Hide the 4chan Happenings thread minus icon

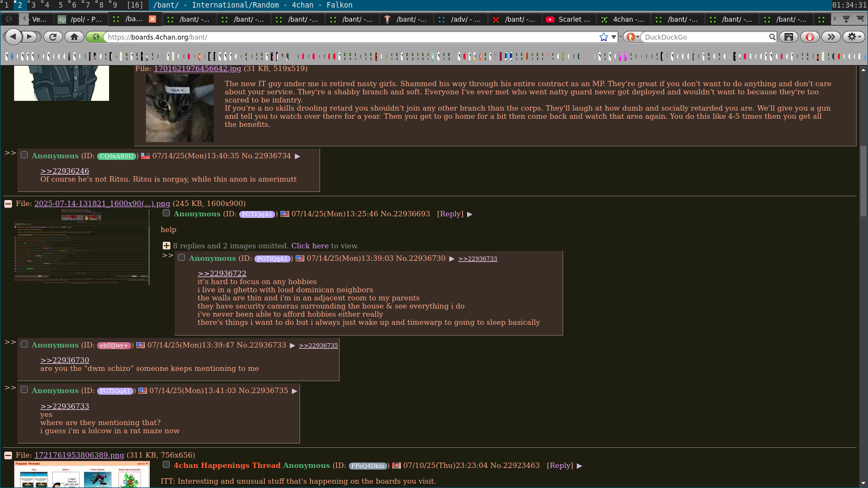[8, 455]
